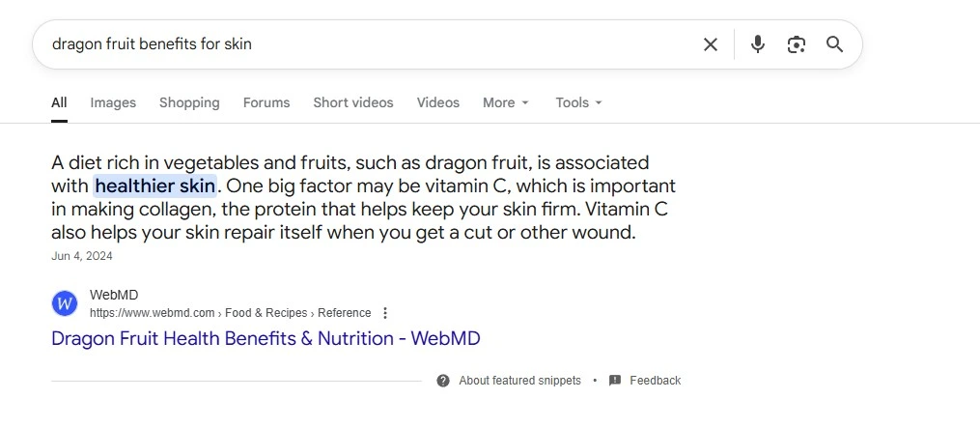The width and height of the screenshot is (980, 428).
Task: Click the About featured snippets question icon
Action: pyautogui.click(x=443, y=381)
